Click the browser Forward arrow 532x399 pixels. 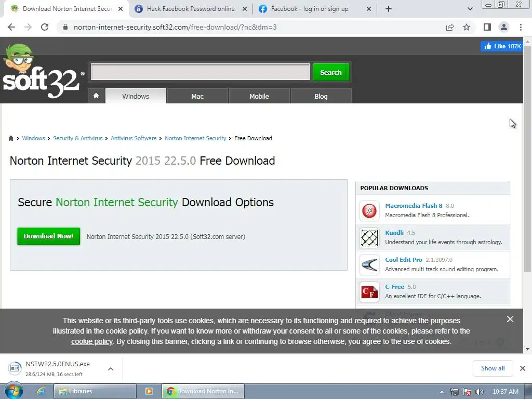coord(28,27)
